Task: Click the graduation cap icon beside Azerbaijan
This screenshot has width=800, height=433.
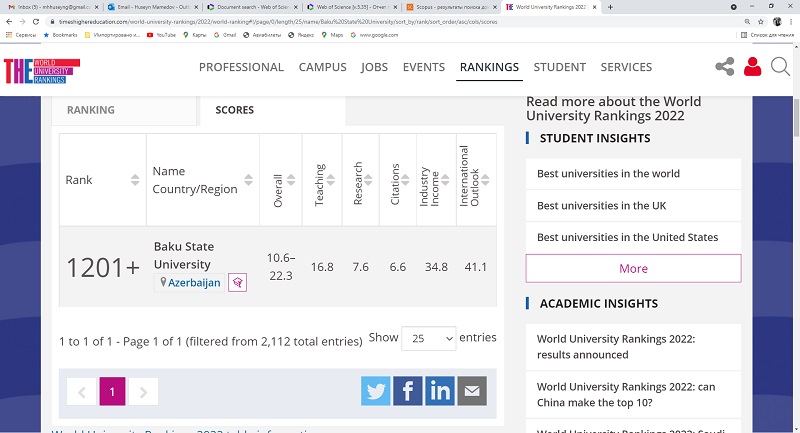Action: (x=237, y=283)
